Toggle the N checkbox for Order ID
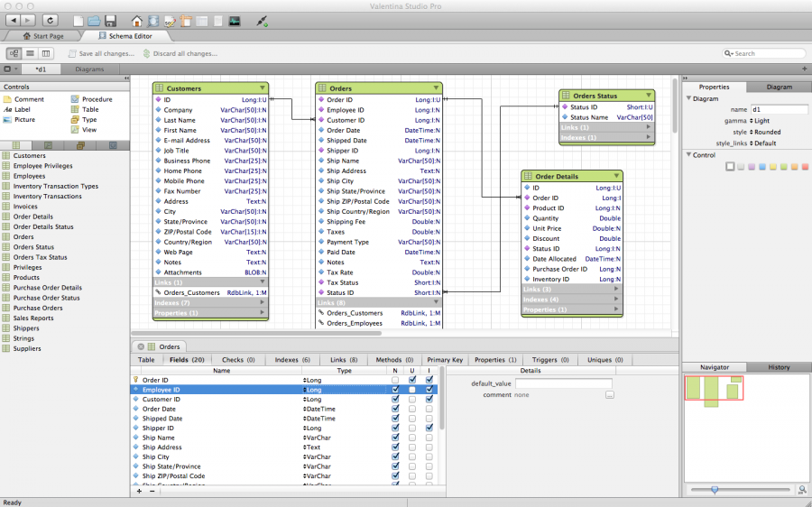 tap(395, 380)
